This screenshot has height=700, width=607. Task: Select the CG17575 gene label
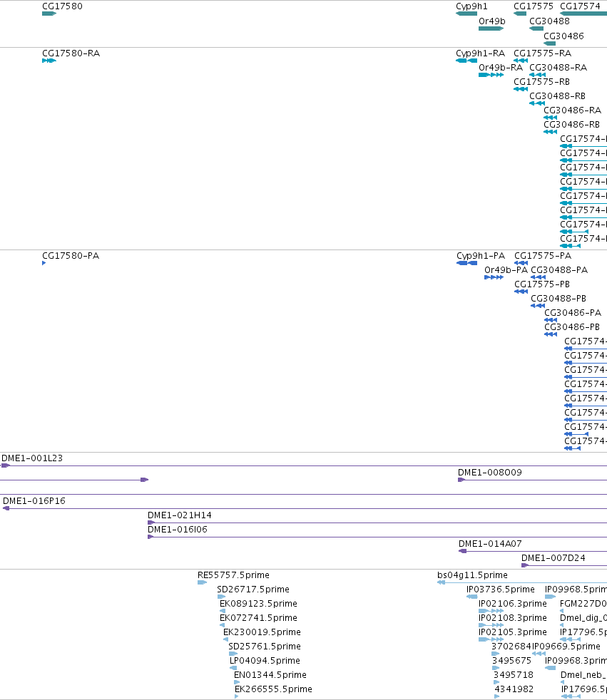534,6
